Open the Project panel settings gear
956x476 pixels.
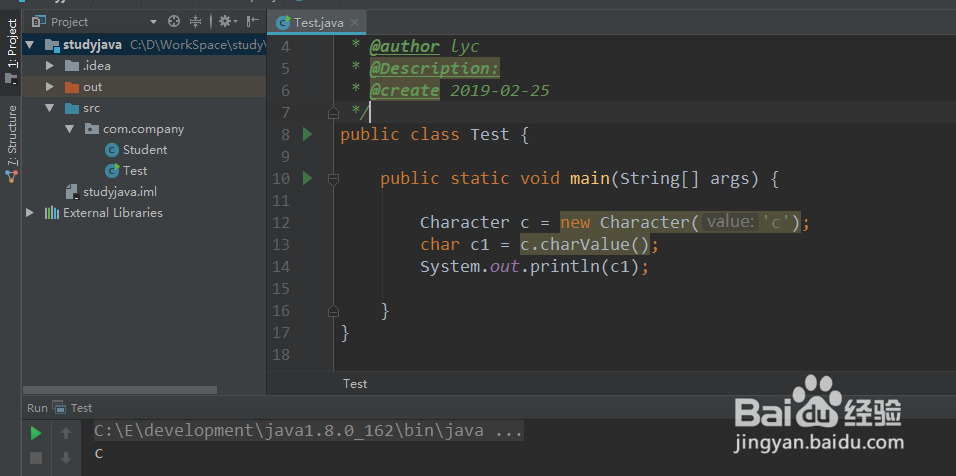[x=227, y=22]
